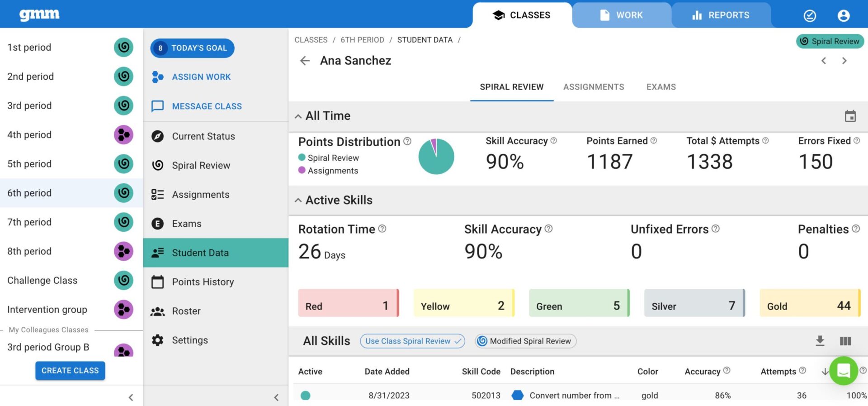Switch to the Assignments tab

coord(593,87)
